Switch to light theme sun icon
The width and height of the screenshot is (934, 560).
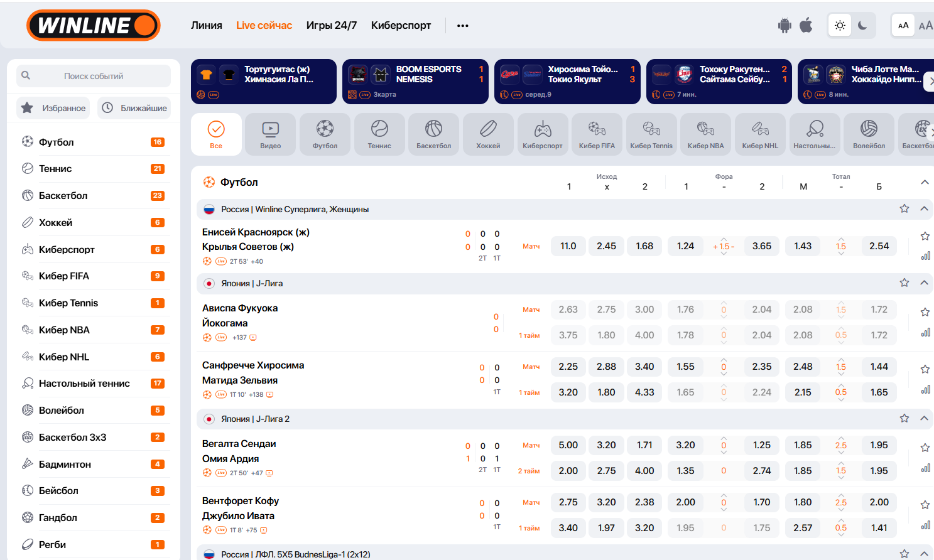point(840,26)
